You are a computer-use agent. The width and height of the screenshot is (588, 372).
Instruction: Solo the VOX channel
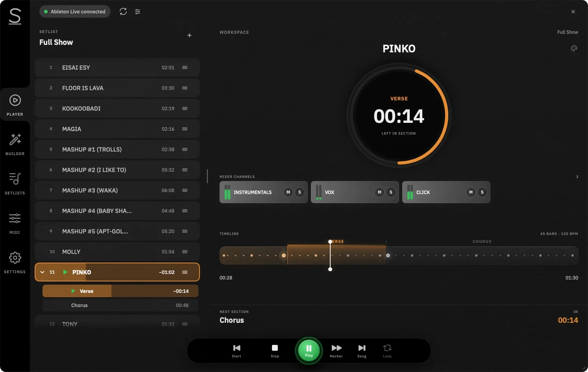click(x=391, y=192)
